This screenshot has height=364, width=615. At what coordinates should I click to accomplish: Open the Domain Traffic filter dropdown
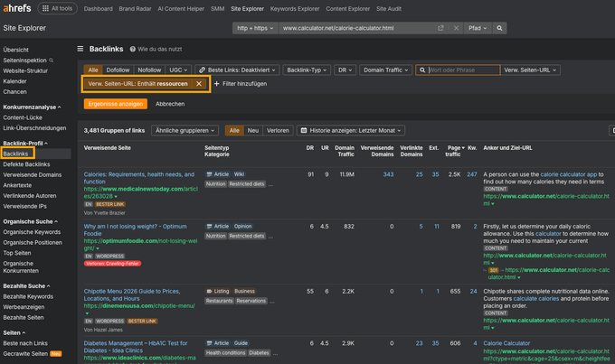point(385,70)
